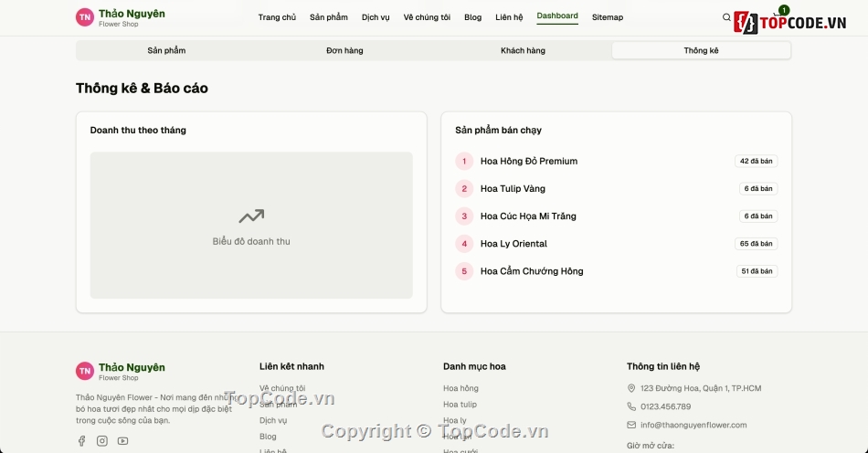
Task: Open Về chúng tôi footer link
Action: coord(282,388)
